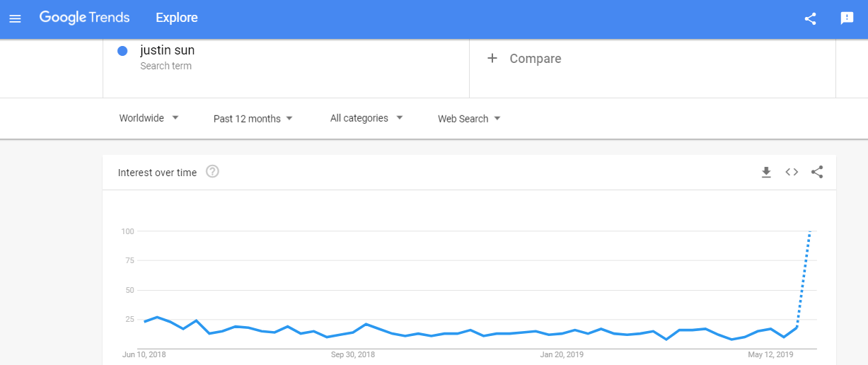Click the share icon in header
This screenshot has width=868, height=365.
click(x=811, y=18)
